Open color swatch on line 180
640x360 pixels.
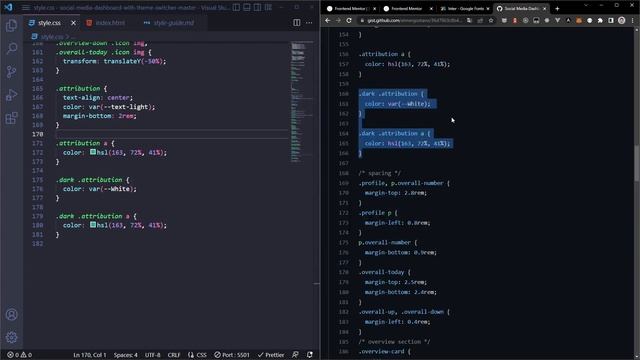93,224
